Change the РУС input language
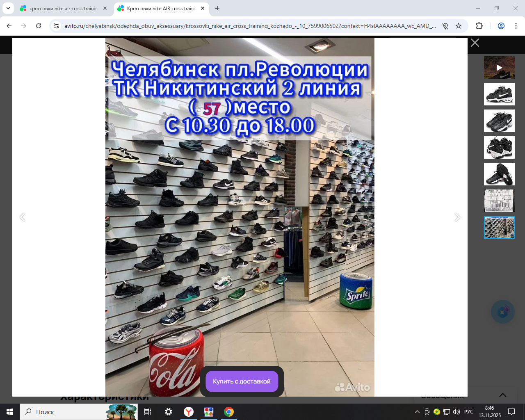525x420 pixels. tap(469, 412)
